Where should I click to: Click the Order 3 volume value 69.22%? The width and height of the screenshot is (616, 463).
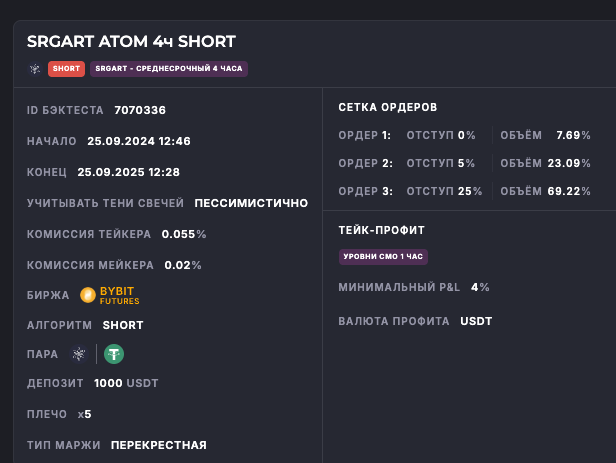(x=569, y=190)
